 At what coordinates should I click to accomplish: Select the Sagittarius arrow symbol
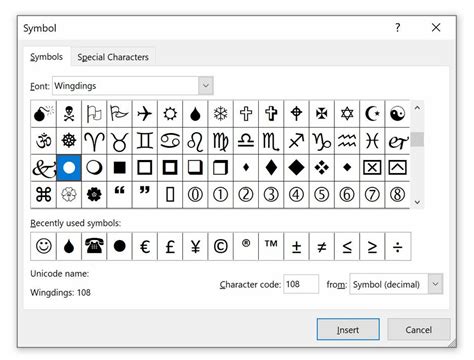[296, 141]
